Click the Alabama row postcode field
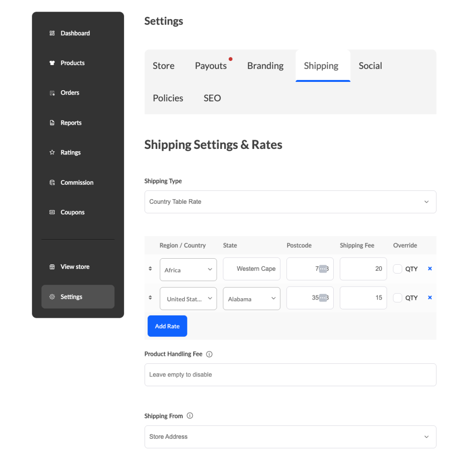Screen dimensions: 476x462 coord(310,298)
